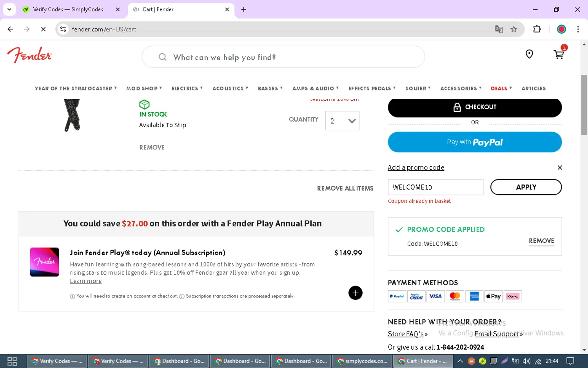The image size is (588, 368).
Task: Click the $149.99 subscription price
Action: click(348, 253)
